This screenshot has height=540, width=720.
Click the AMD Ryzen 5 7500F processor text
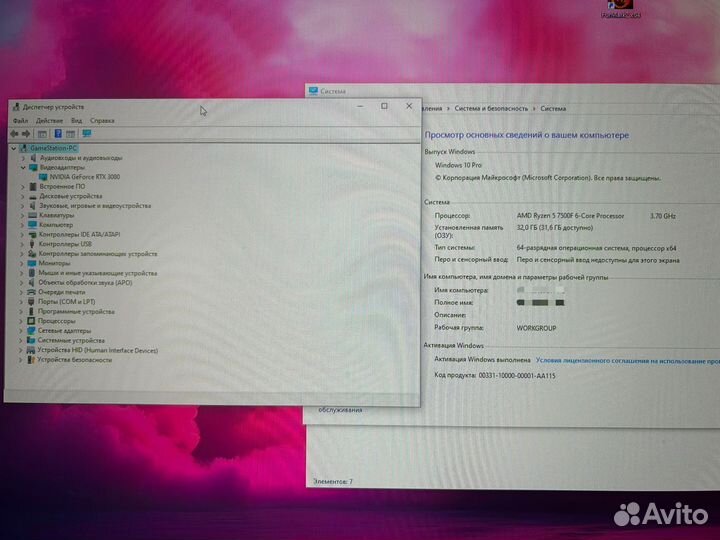570,215
